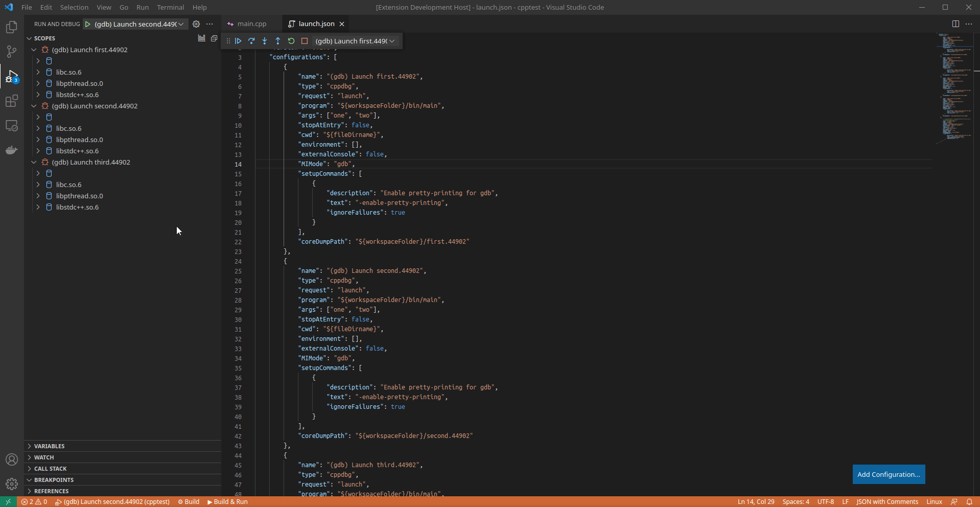The width and height of the screenshot is (980, 507).
Task: Click the Continue button in the debug toolbar
Action: pyautogui.click(x=238, y=41)
